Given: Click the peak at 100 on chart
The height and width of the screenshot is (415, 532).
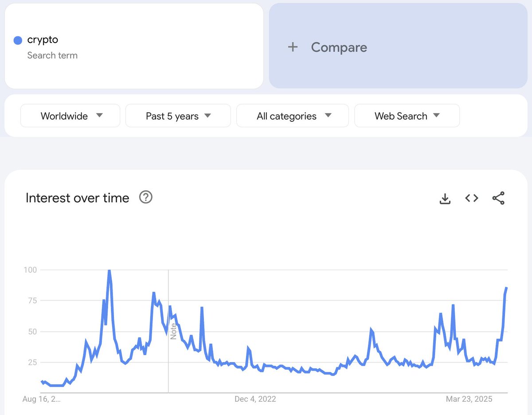Looking at the screenshot, I should 109,270.
